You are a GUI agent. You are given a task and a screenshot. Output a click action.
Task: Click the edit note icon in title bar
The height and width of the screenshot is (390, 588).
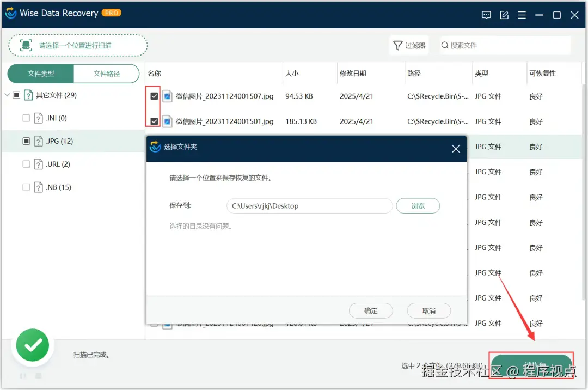[x=504, y=15]
